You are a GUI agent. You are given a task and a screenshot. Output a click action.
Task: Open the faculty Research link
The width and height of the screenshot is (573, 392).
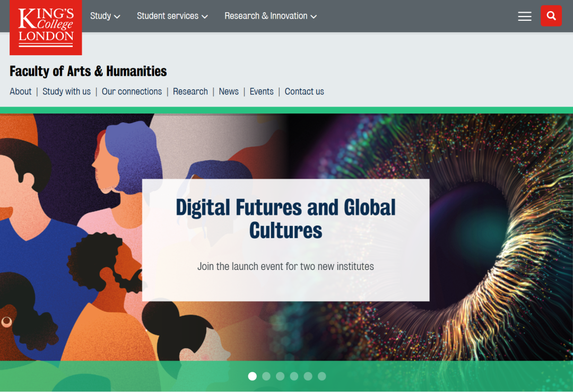tap(190, 91)
